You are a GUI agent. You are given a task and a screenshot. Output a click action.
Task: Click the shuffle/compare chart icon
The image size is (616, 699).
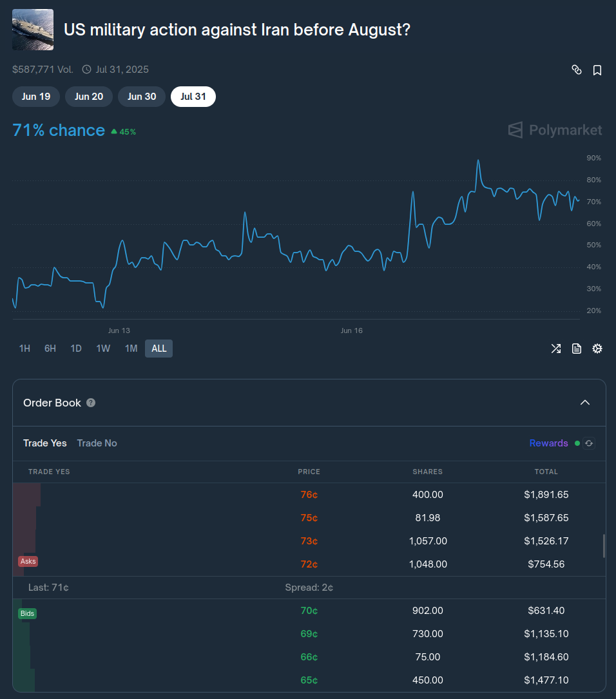coord(556,349)
